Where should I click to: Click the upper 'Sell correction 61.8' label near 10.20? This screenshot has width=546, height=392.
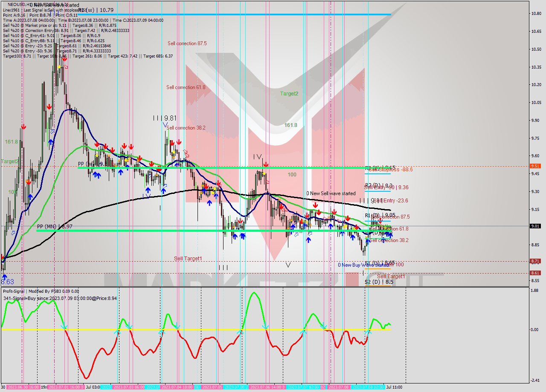[186, 87]
